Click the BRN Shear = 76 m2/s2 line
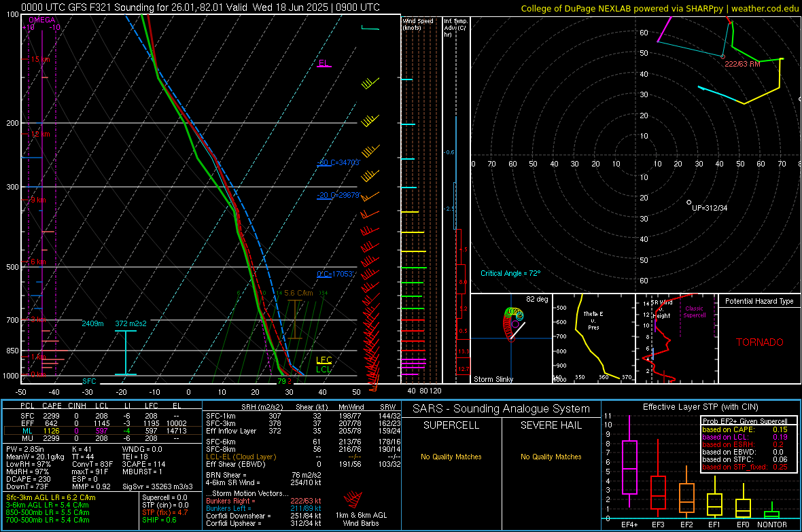This screenshot has height=532, width=802. (264, 475)
